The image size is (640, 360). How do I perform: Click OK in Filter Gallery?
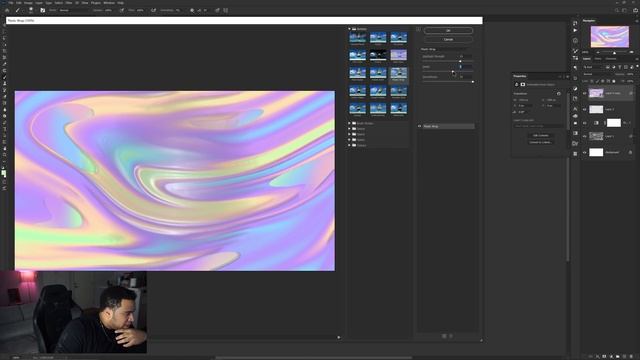coord(448,31)
